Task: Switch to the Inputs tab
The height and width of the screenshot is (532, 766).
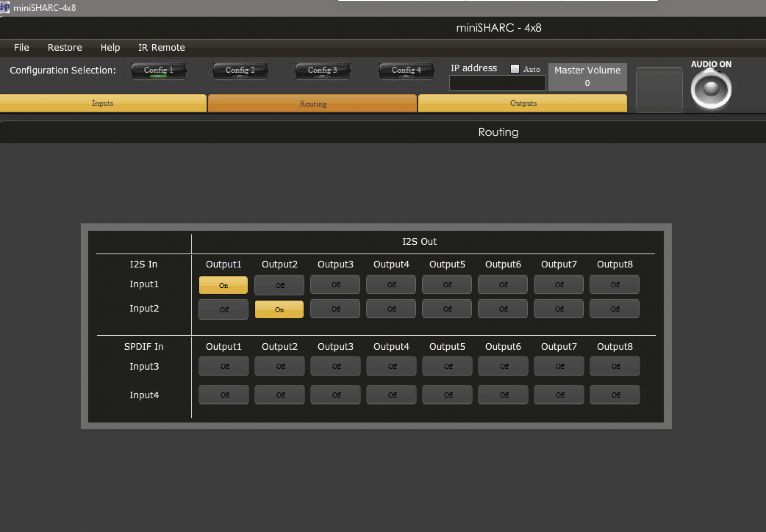Action: pos(103,103)
